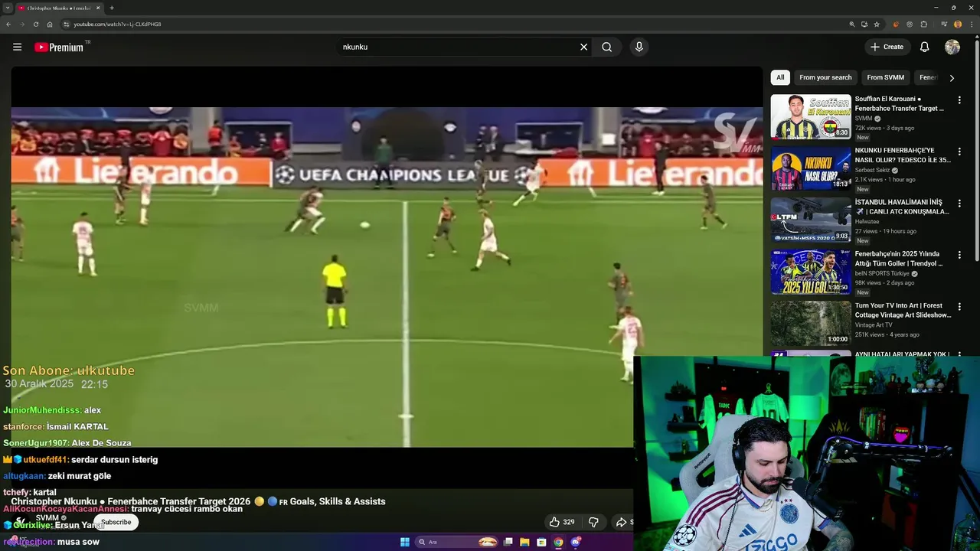This screenshot has height=551, width=980.
Task: Open the Chrome three-dot menu
Action: [971, 24]
